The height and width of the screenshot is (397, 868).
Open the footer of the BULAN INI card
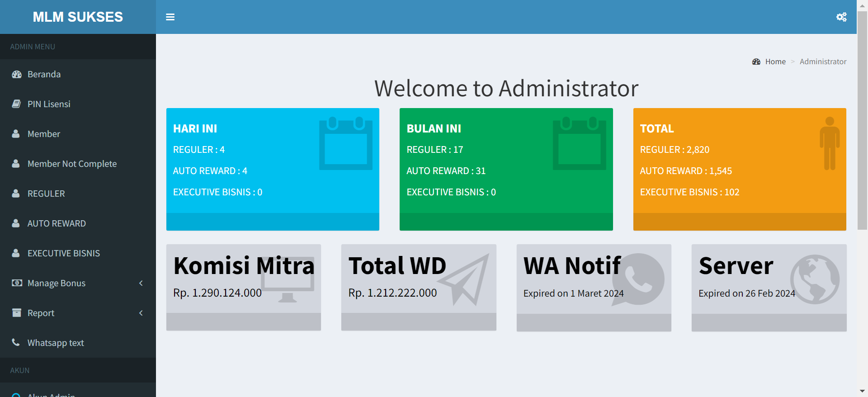pyautogui.click(x=506, y=222)
